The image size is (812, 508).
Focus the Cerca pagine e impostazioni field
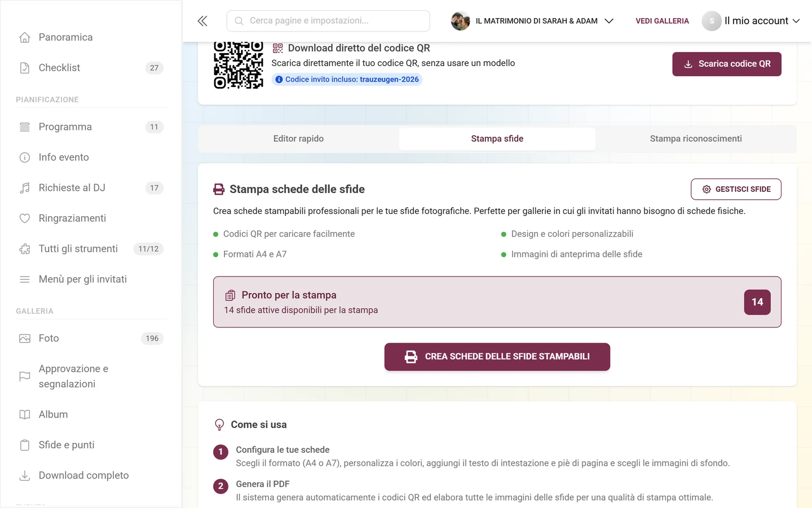[328, 21]
